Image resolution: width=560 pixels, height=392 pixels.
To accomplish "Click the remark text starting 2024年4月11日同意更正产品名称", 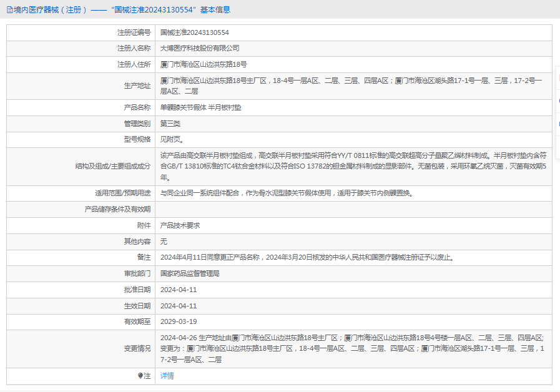I will click(307, 257).
